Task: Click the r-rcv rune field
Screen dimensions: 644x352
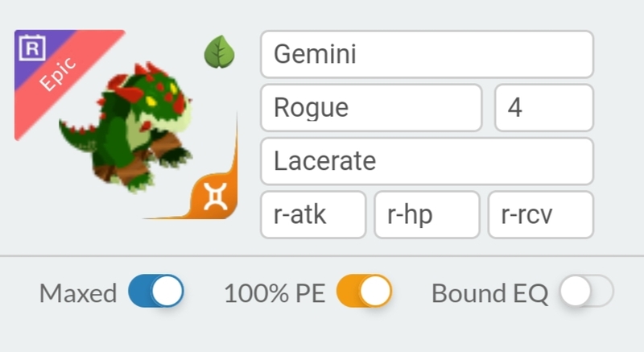Action: coord(540,215)
